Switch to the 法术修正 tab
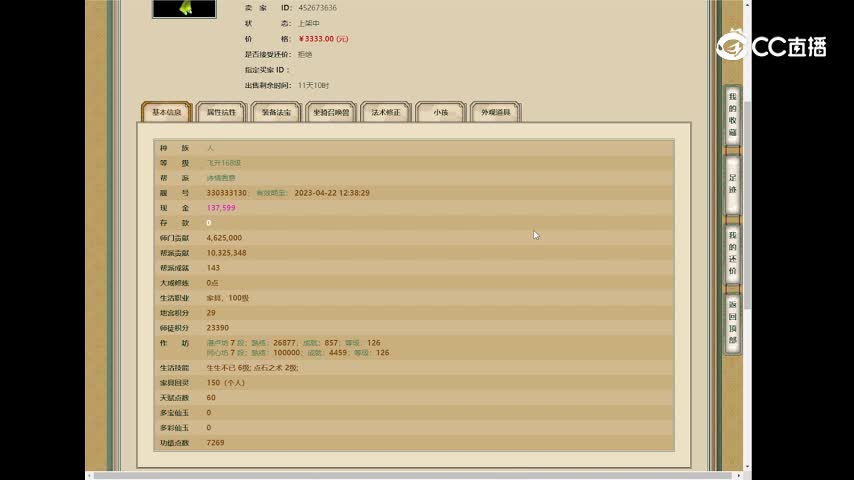854x480 pixels. tap(385, 113)
